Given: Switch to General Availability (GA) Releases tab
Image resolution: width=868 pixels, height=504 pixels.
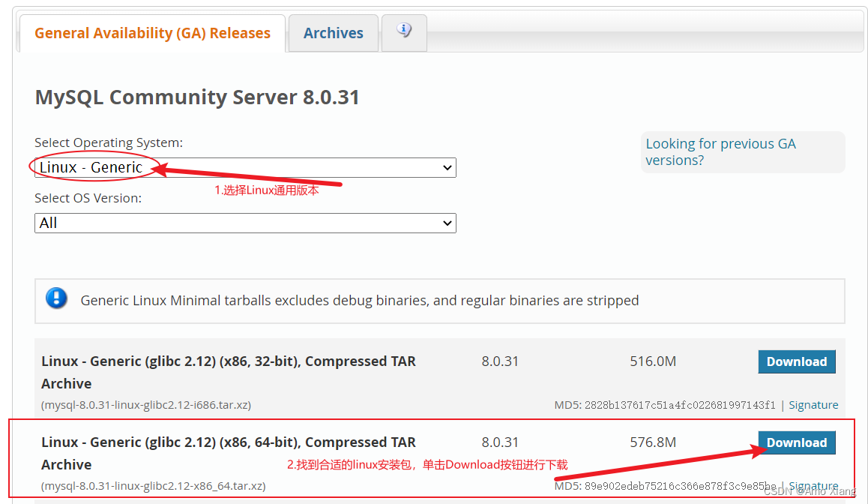Looking at the screenshot, I should click(152, 33).
